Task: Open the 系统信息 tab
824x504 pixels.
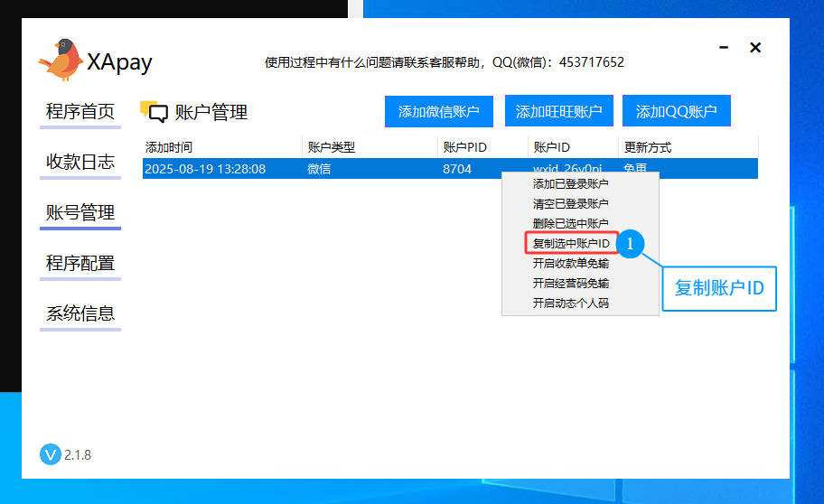Action: (x=80, y=314)
